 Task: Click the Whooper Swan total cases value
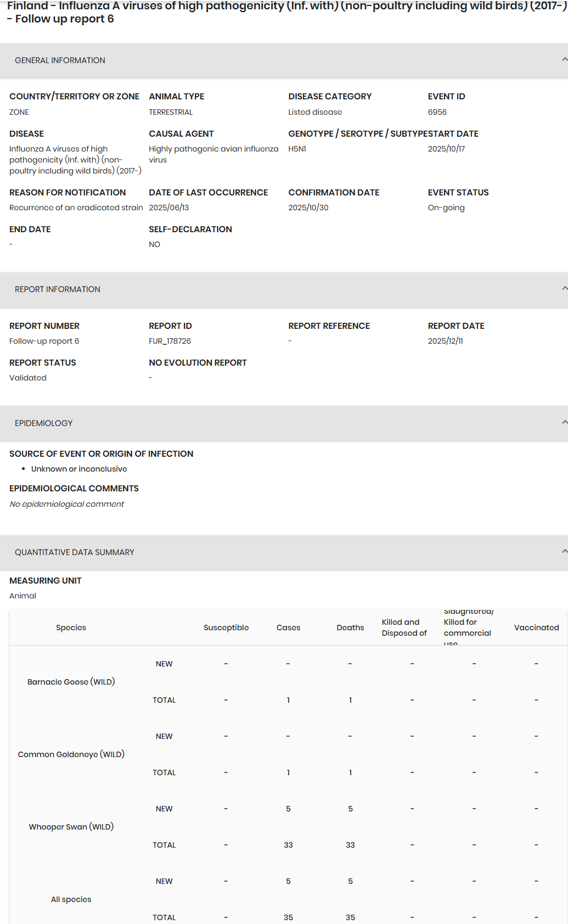[x=288, y=845]
